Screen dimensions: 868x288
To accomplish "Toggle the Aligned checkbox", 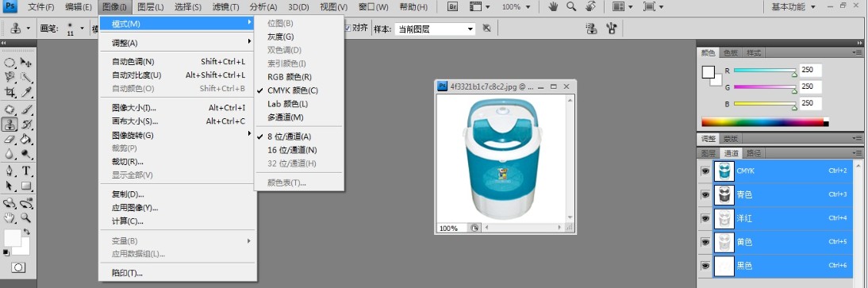I will 348,29.
